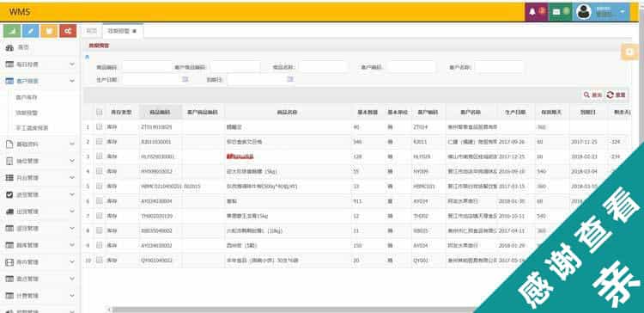
Task: Open the user account dropdown arrow
Action: tap(623, 12)
